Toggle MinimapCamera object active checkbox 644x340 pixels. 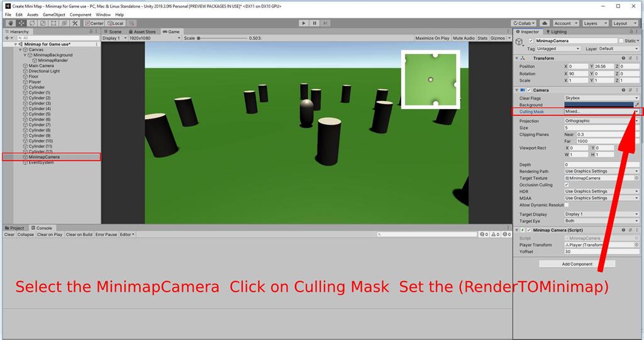point(531,41)
